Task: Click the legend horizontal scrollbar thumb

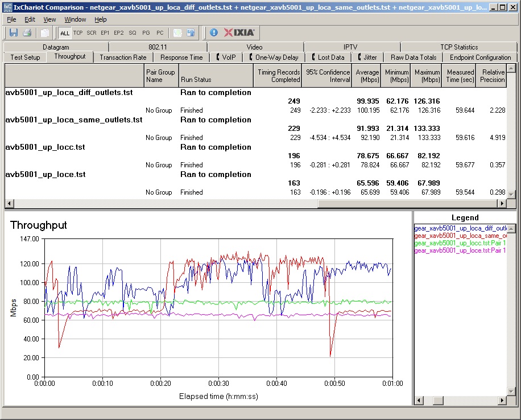Action: pos(439,401)
